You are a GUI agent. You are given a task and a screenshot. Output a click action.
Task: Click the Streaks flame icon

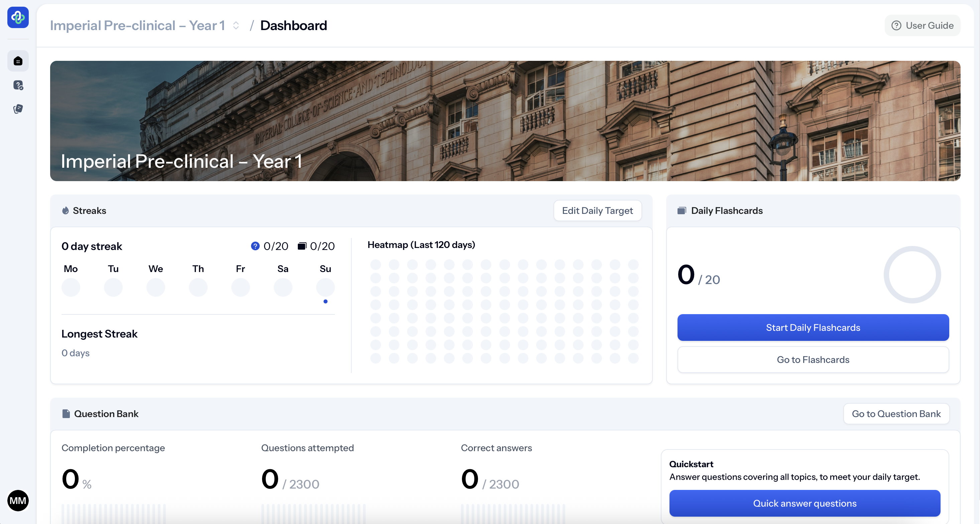coord(66,211)
